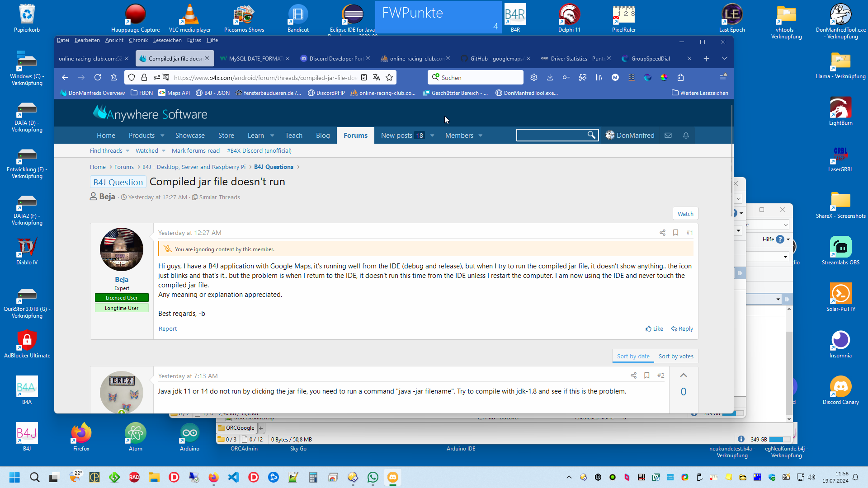This screenshot has width=868, height=488.
Task: Open the forum inbox envelope icon
Action: pos(668,135)
